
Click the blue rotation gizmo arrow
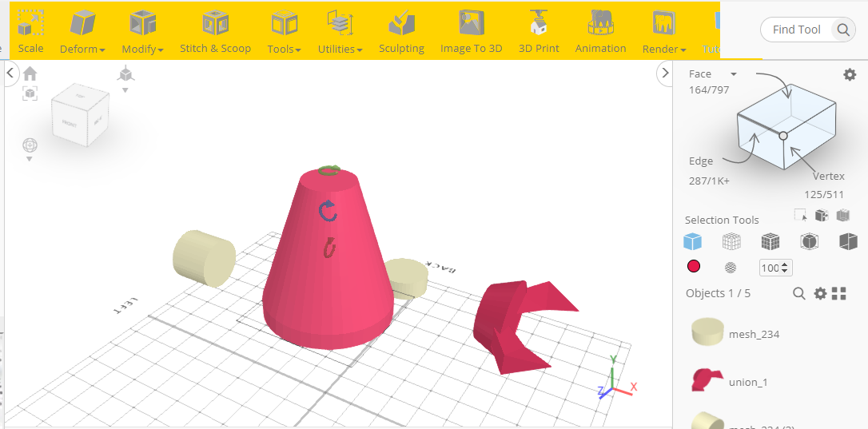328,211
